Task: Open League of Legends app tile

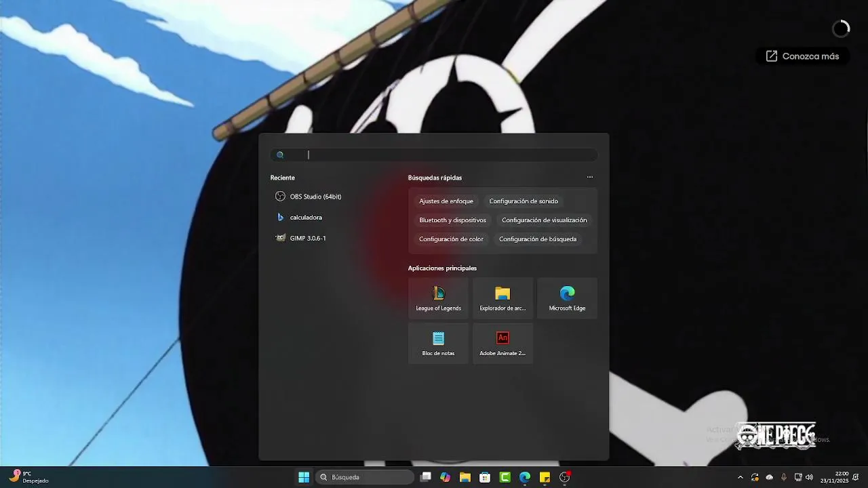Action: pyautogui.click(x=438, y=298)
